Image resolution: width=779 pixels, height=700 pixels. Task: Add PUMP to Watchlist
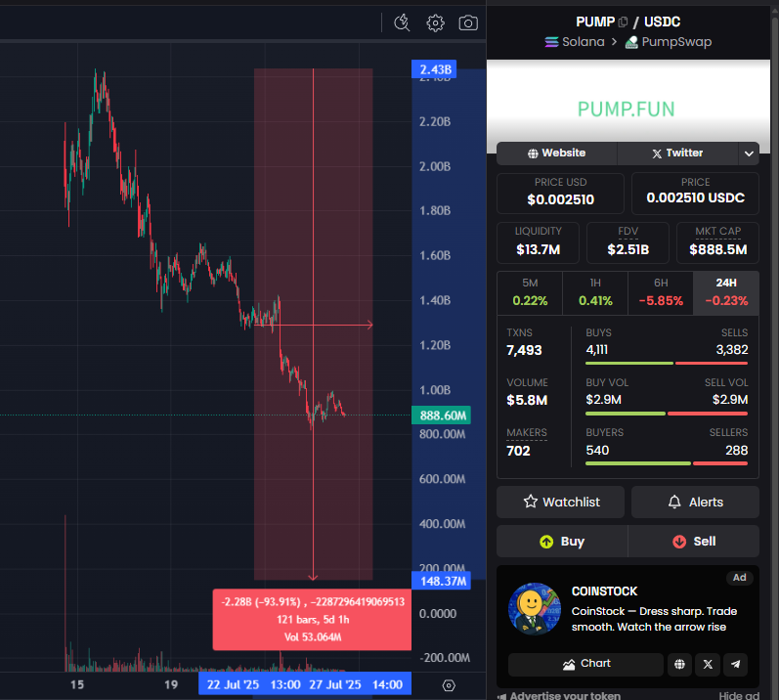point(560,502)
